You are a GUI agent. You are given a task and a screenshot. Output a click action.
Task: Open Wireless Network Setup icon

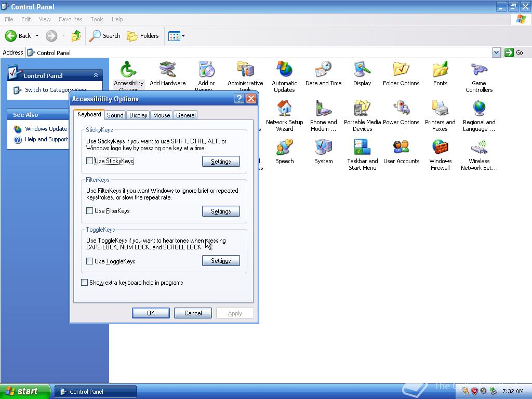click(x=479, y=155)
